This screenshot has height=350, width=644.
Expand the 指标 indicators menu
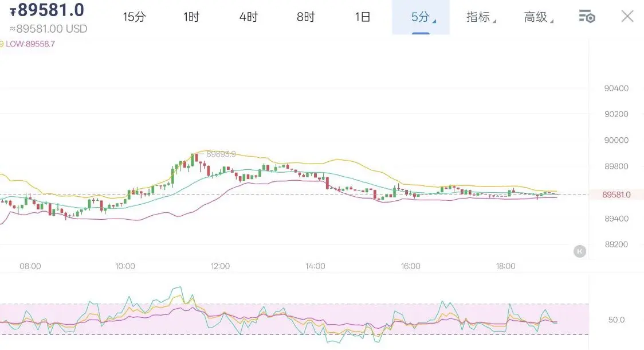pos(481,17)
